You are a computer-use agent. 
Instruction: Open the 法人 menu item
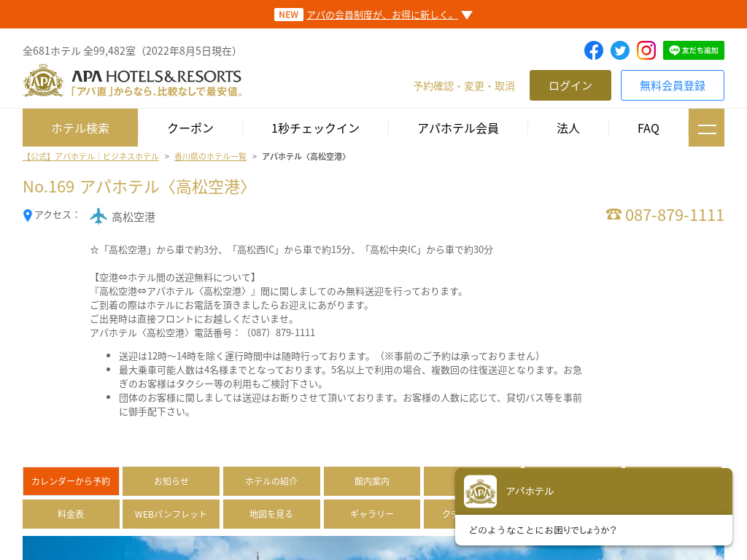[568, 128]
